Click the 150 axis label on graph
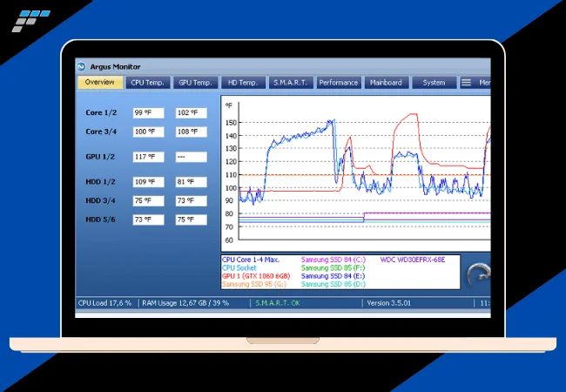Screen dimensions: 566x392 231,122
